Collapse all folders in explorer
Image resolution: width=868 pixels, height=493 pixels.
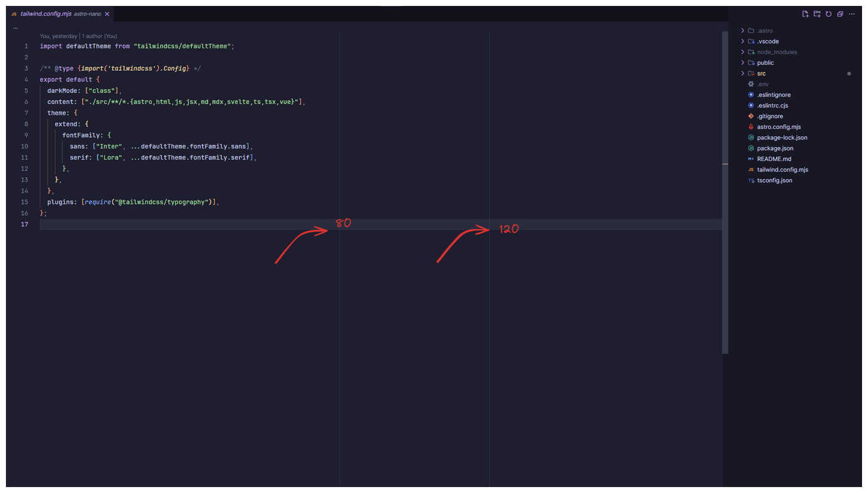(x=840, y=14)
